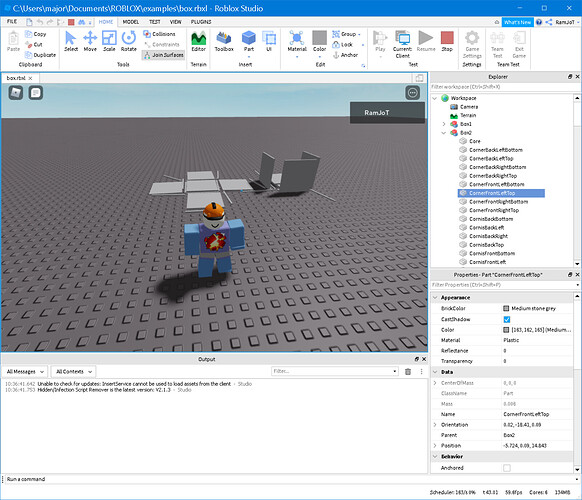Clear the Output log with trash icon
Screen dimensions: 582x500
click(x=408, y=372)
